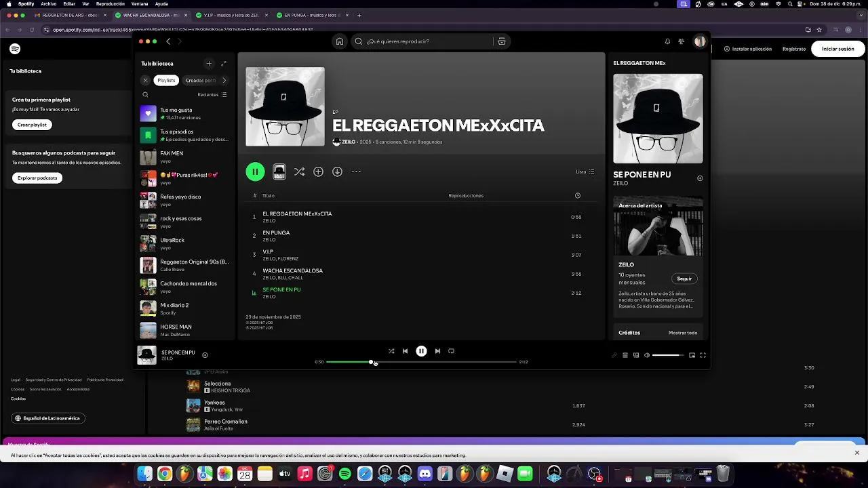Select the Playlists filter chip
The height and width of the screenshot is (488, 868).
point(166,80)
